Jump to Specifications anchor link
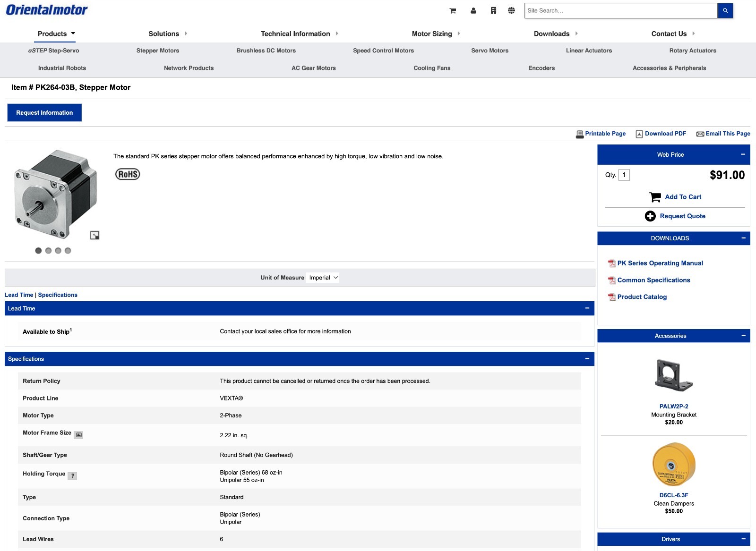This screenshot has height=551, width=756. 58,295
